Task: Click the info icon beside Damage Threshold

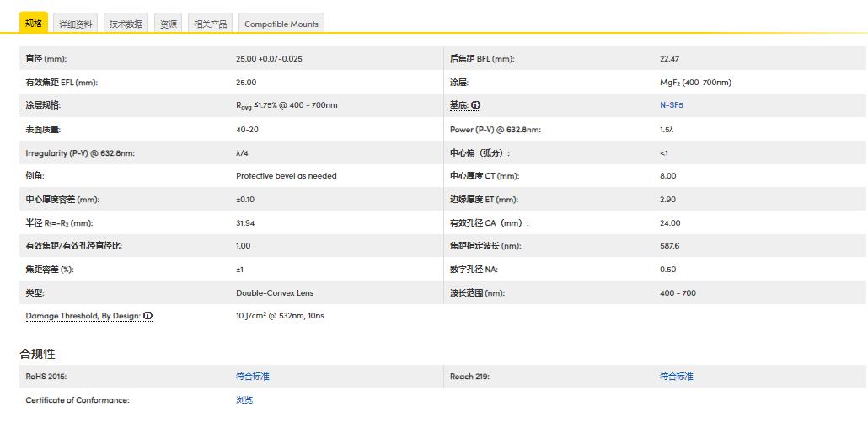Action: 148,316
